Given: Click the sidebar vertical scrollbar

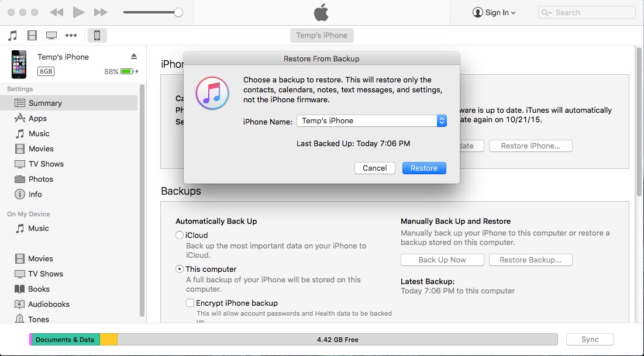Looking at the screenshot, I should click(142, 201).
